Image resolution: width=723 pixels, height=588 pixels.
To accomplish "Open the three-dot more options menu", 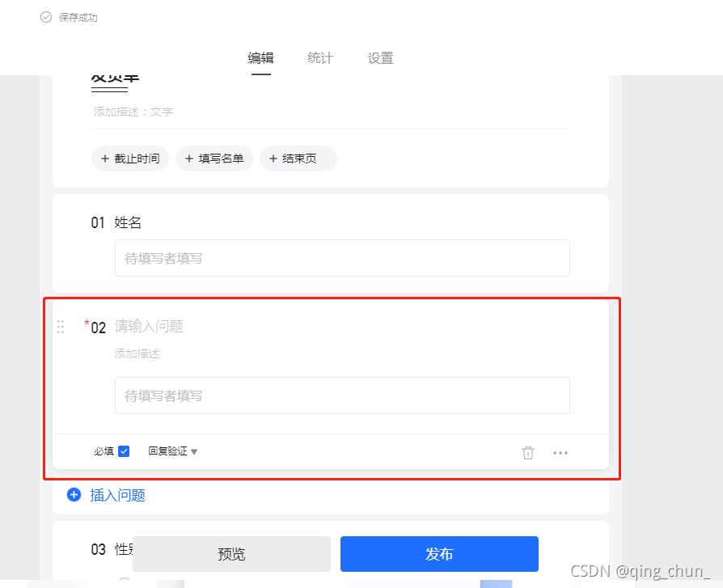I will (560, 453).
